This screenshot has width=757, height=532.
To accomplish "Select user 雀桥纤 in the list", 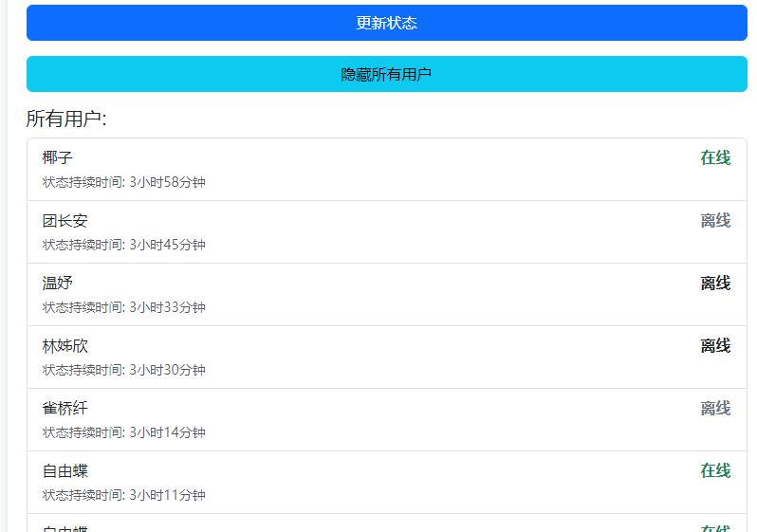I will point(65,409).
